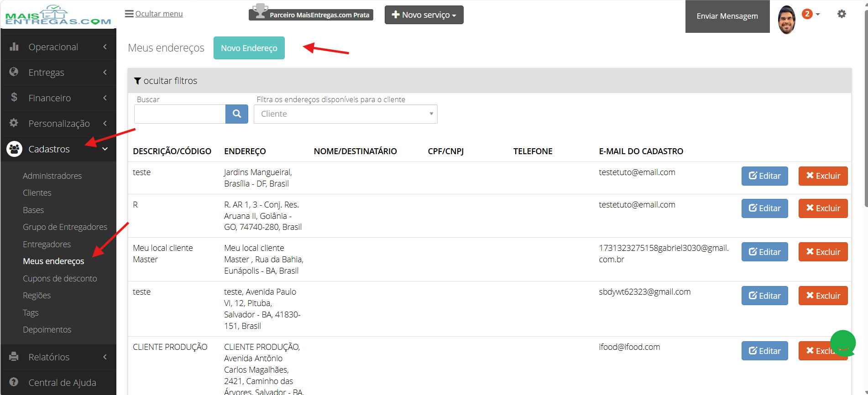The image size is (868, 395).
Task: Expand the Operacional menu chevron
Action: 105,47
